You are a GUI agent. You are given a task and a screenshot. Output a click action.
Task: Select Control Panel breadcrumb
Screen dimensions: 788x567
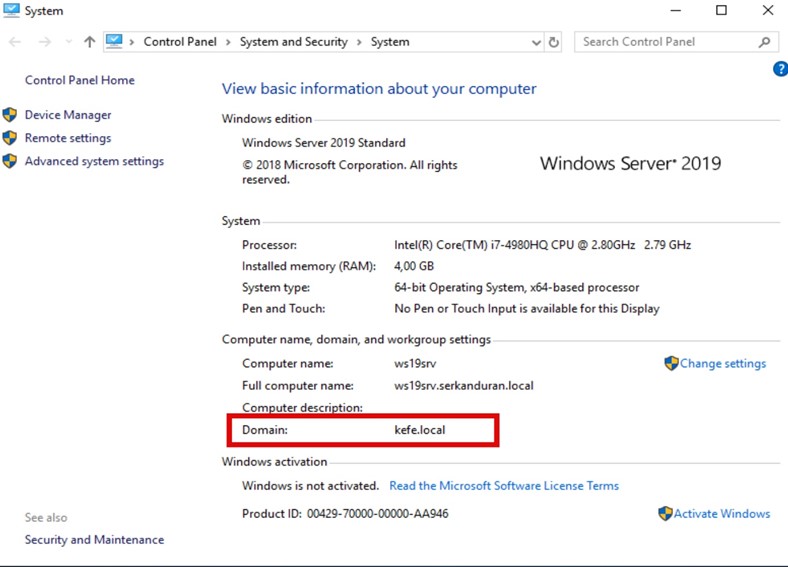click(x=180, y=42)
